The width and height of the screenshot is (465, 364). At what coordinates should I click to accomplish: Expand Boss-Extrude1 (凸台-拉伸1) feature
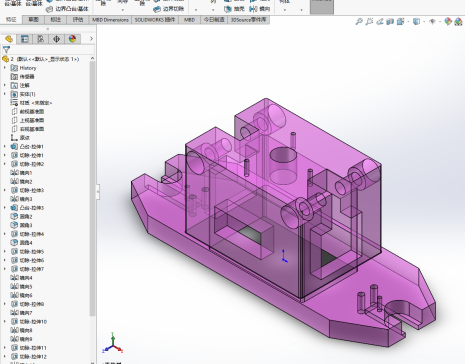[5, 146]
